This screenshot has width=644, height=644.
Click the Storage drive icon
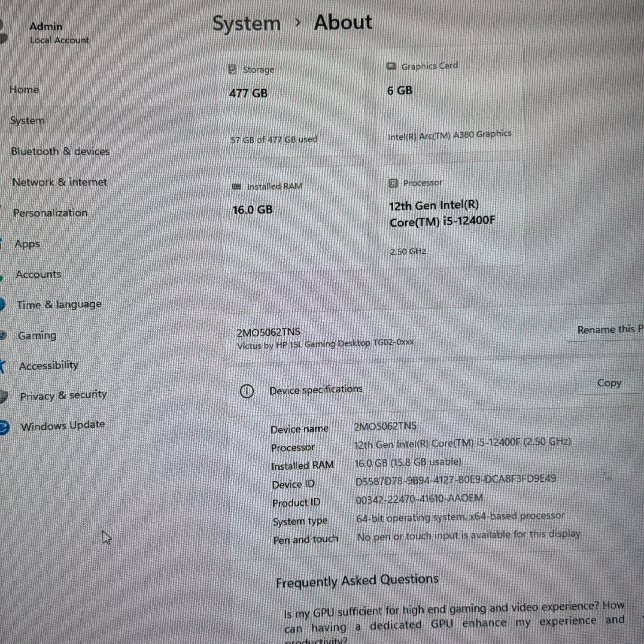pos(232,70)
